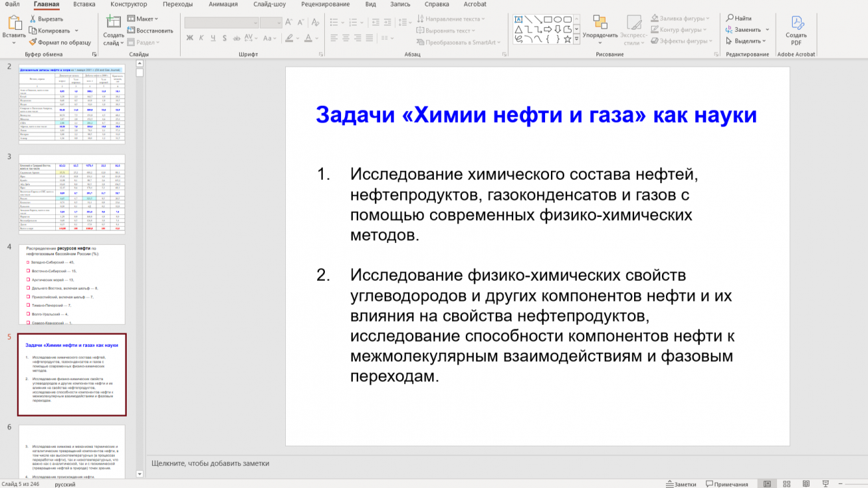Viewport: 868px width, 488px height.
Task: Click the Упорядочить arrange icon
Action: [600, 23]
